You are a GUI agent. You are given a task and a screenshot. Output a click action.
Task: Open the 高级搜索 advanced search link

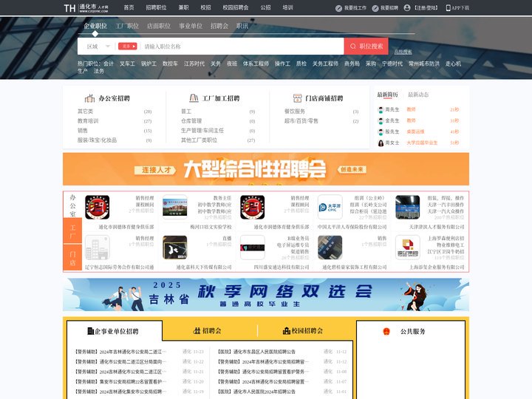(403, 52)
